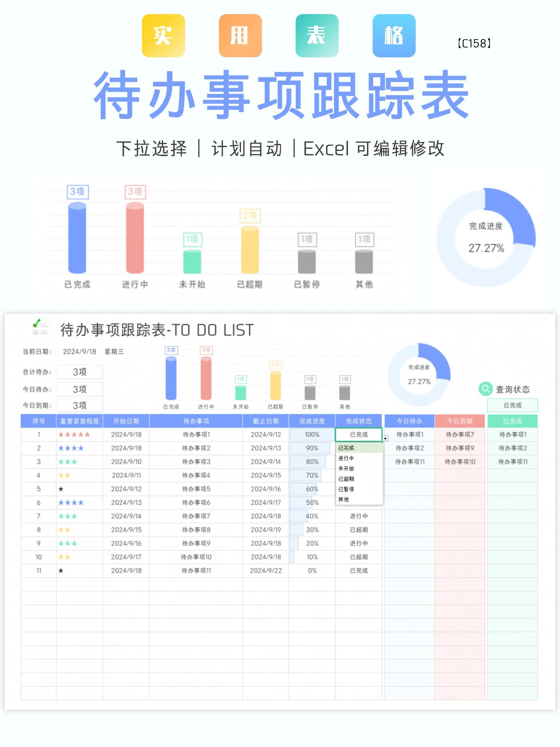
Task: Click the checklist icon beside the TO DO LIST title
Action: (40, 327)
